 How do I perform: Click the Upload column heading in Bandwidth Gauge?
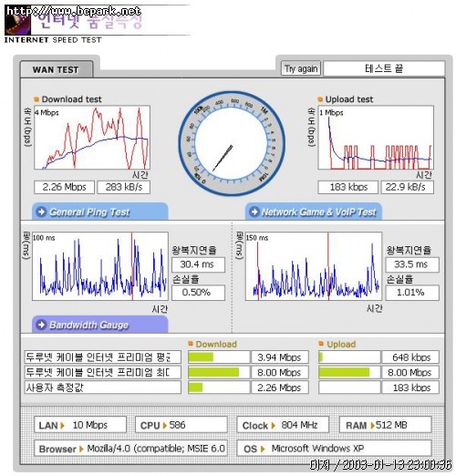click(341, 344)
